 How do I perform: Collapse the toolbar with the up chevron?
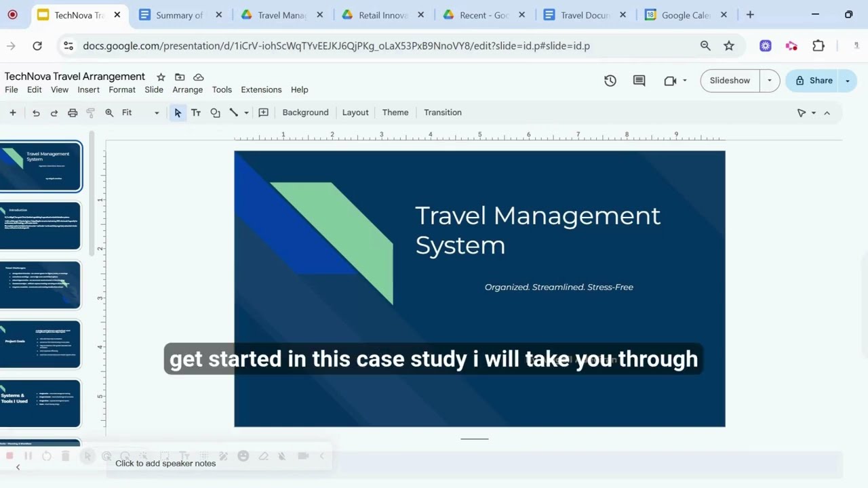827,113
